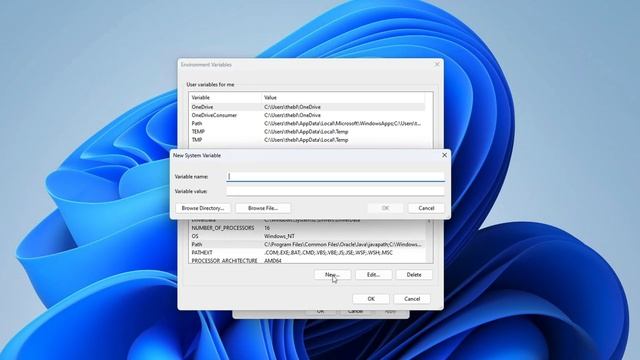
Task: Click the Variable column header in user variables
Action: click(225, 98)
